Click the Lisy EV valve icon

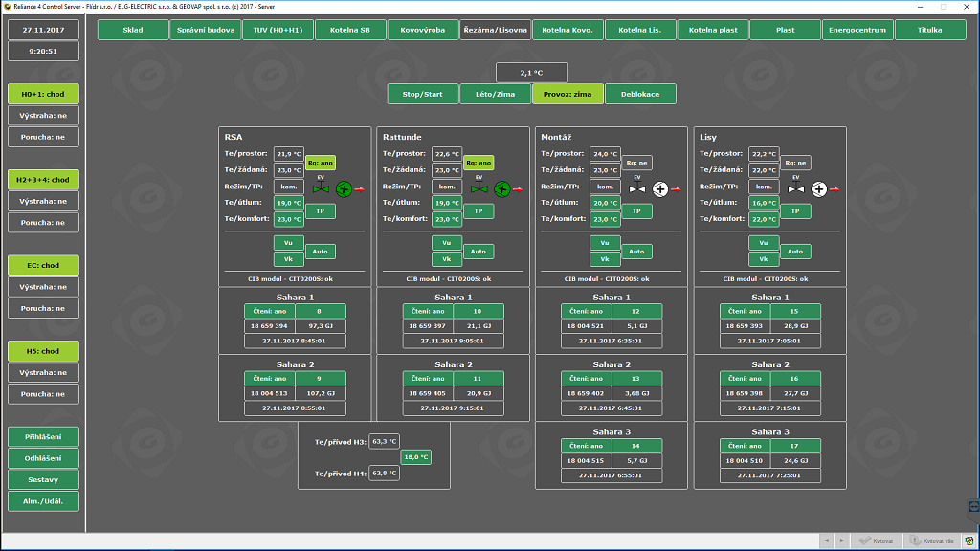pyautogui.click(x=795, y=189)
